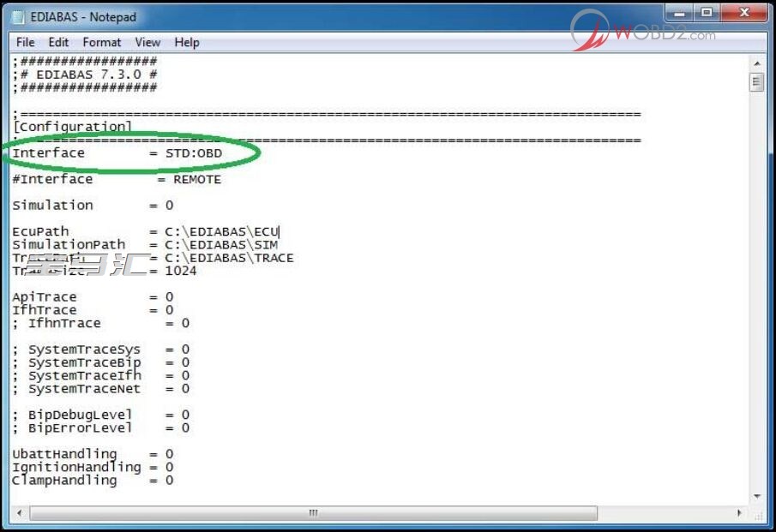Image resolution: width=776 pixels, height=532 pixels.
Task: Click the 'EcuPath' setting name
Action: (x=40, y=231)
